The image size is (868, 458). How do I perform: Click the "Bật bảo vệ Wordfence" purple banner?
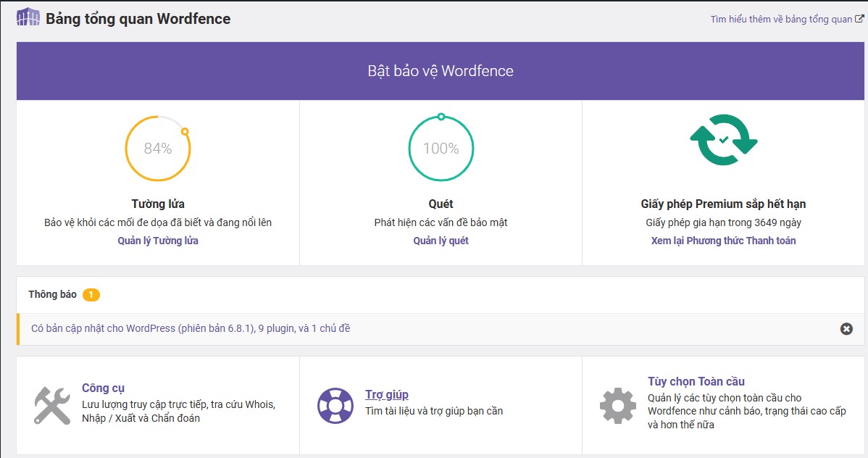click(440, 71)
